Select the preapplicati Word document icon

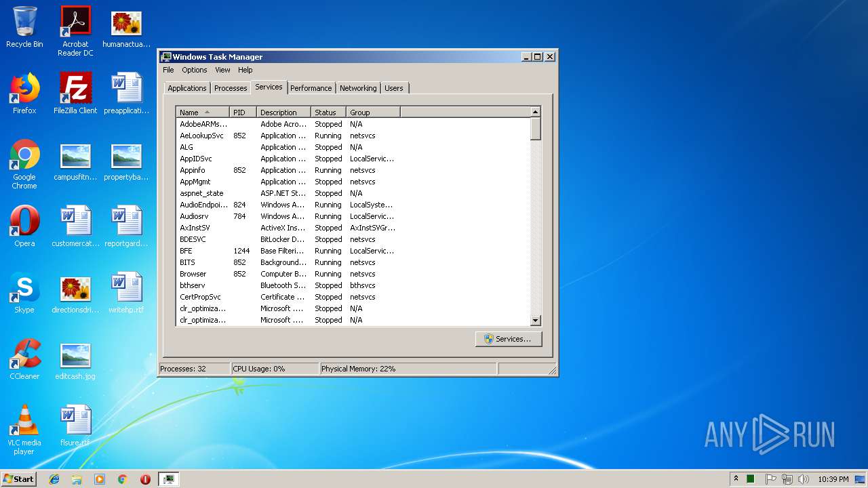point(126,94)
